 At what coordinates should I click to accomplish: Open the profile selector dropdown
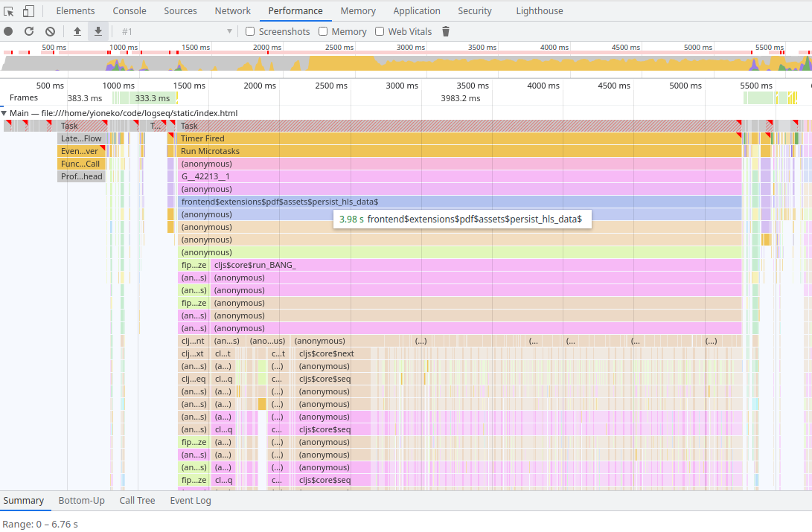coord(228,31)
